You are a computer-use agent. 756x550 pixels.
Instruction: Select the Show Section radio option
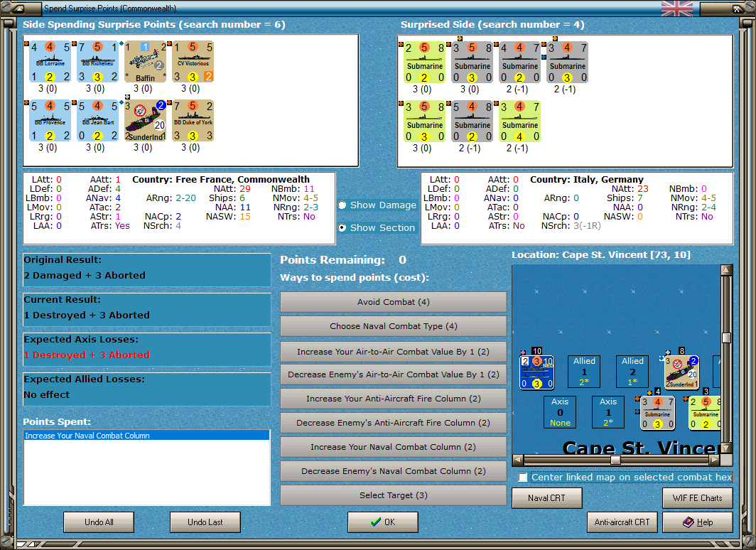pos(342,227)
